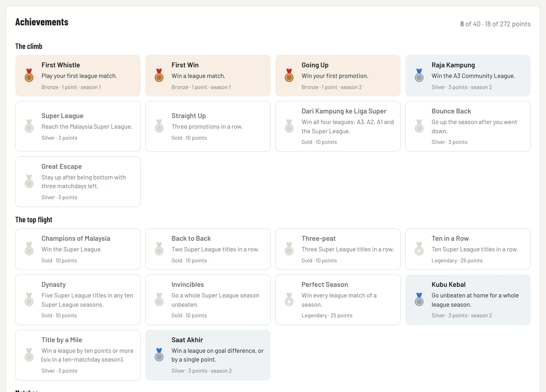Image resolution: width=546 pixels, height=392 pixels.
Task: Click the Three-peat locked medal icon
Action: (289, 249)
